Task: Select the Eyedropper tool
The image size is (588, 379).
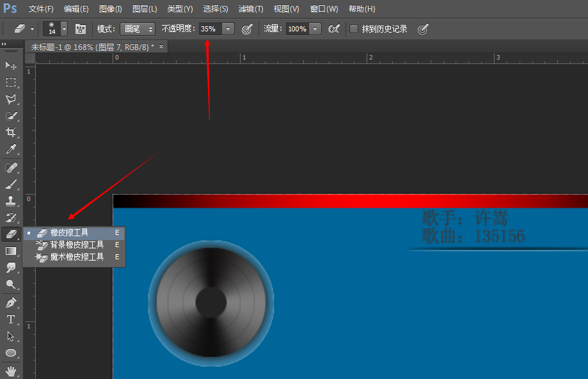Action: (11, 149)
